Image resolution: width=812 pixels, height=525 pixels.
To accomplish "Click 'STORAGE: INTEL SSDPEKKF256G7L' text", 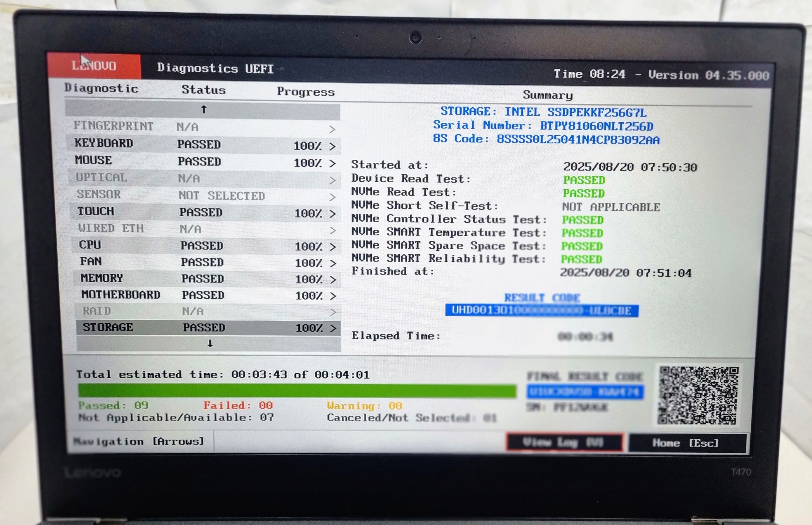I will click(x=543, y=112).
